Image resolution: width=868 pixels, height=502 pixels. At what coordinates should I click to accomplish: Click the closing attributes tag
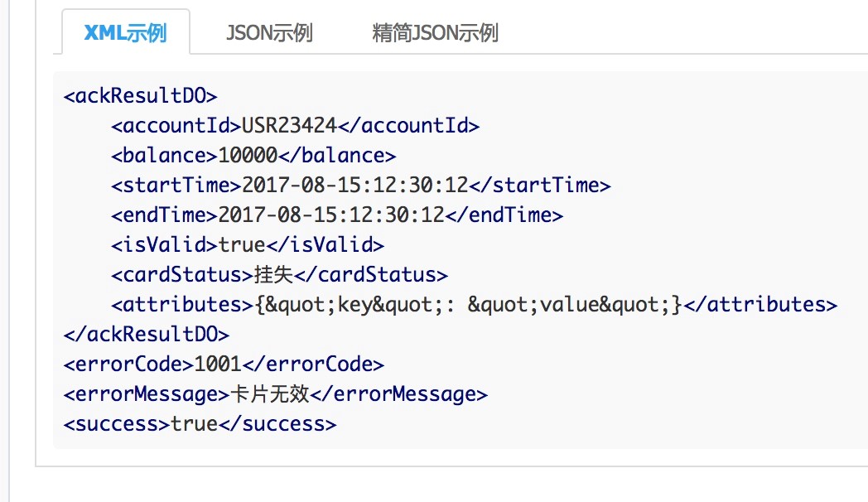(760, 305)
